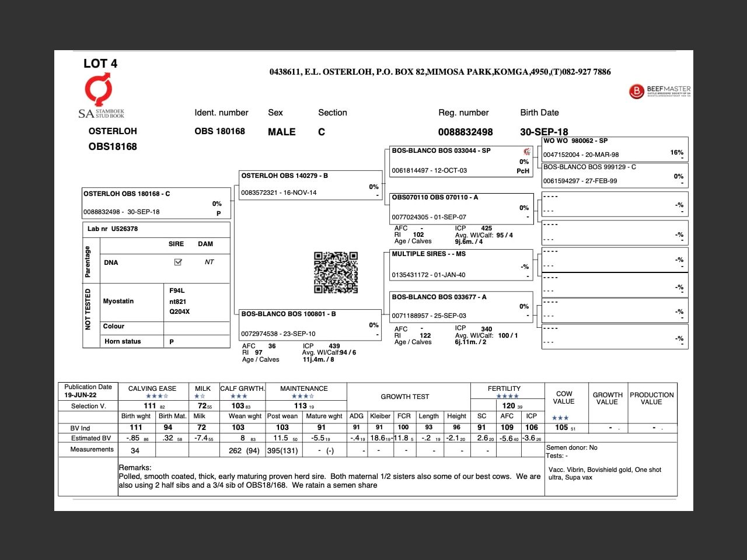This screenshot has width=747, height=560.
Task: Select the Fertility star rating
Action: pos(507,396)
